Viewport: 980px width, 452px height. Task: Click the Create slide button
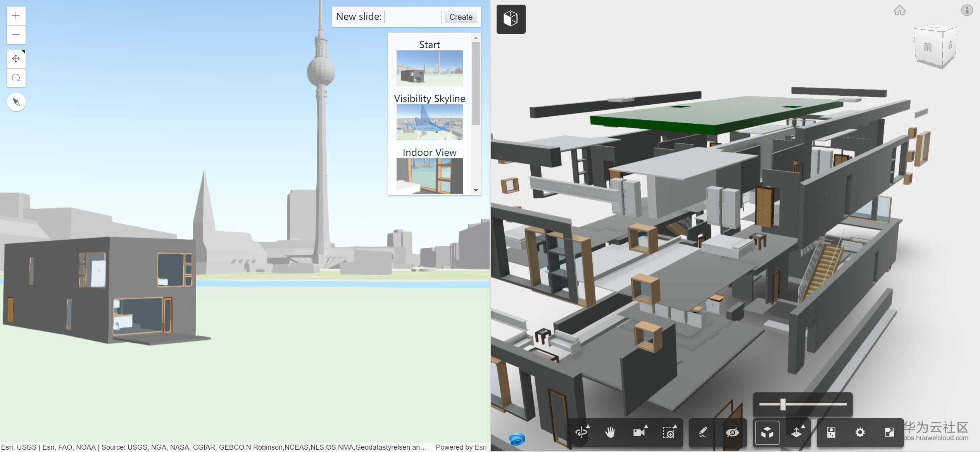461,17
